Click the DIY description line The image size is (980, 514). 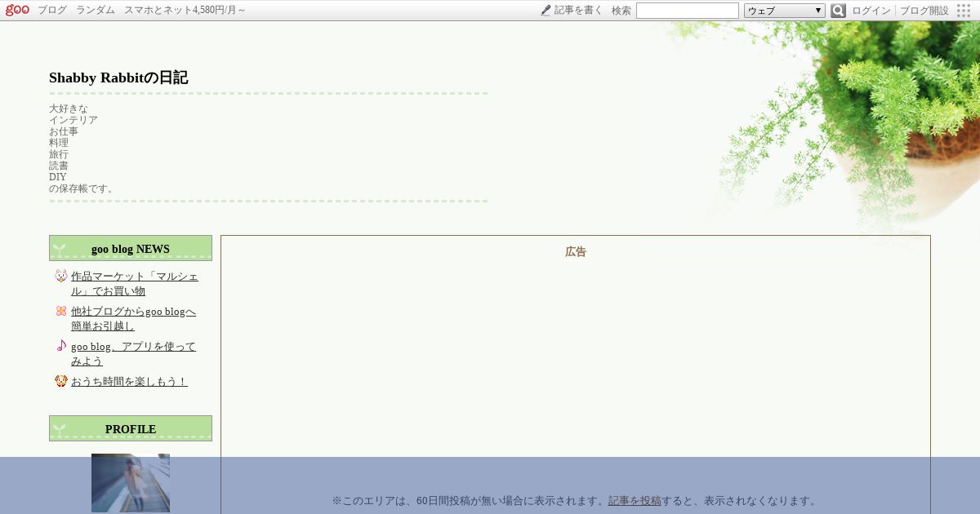coord(58,177)
